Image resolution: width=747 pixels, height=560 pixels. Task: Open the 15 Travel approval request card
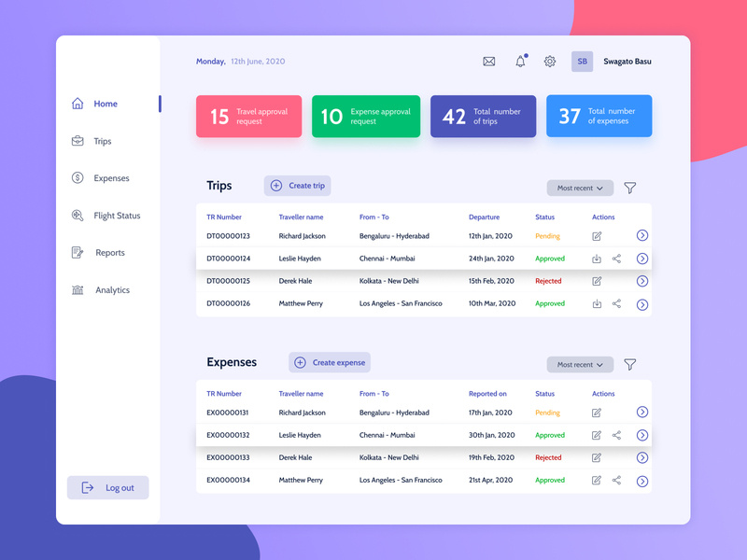point(248,116)
